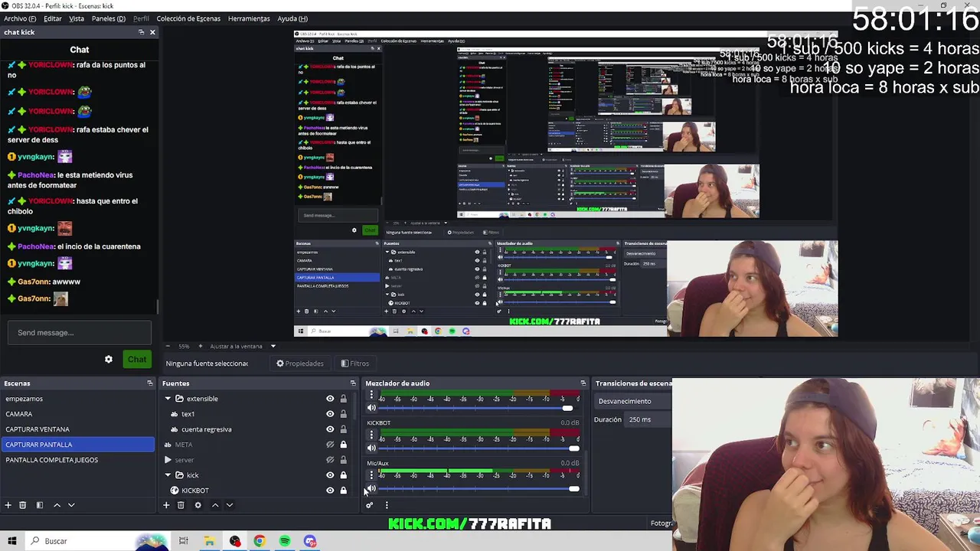Unlock the KICKBOT source
This screenshot has height=551, width=980.
click(x=343, y=491)
